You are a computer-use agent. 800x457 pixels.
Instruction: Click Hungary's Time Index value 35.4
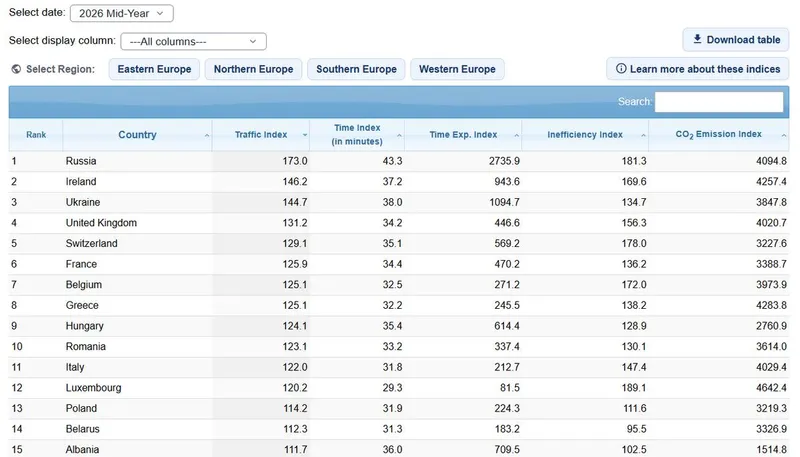pos(392,326)
